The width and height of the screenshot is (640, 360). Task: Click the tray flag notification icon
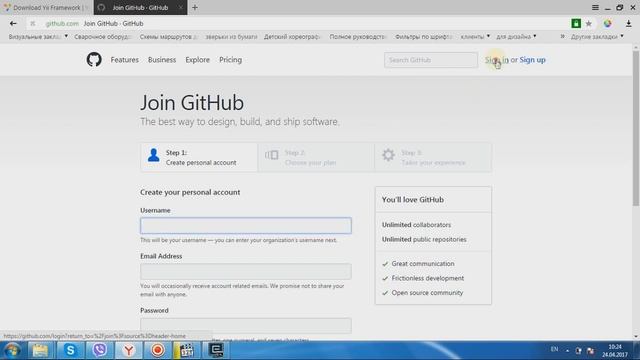coord(590,350)
